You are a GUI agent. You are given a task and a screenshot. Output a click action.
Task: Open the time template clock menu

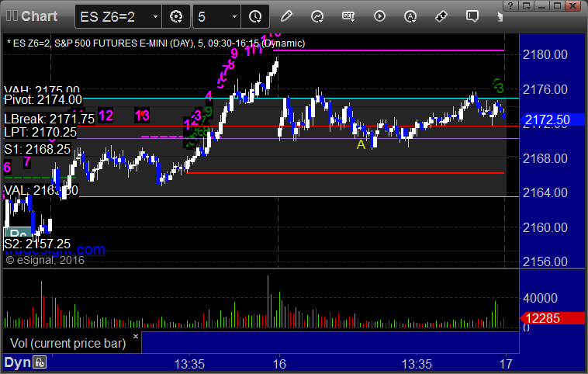tap(255, 17)
